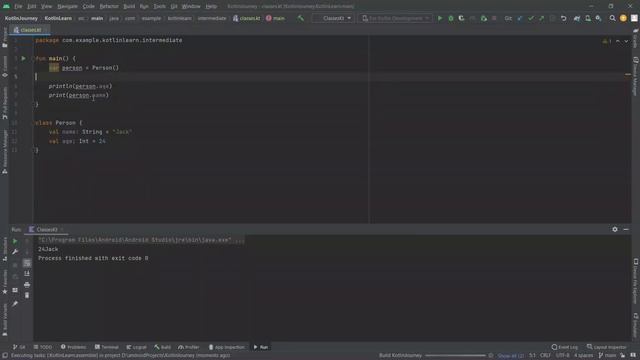
Task: Click intermediate breadcrumb in navigation bar
Action: 212,18
